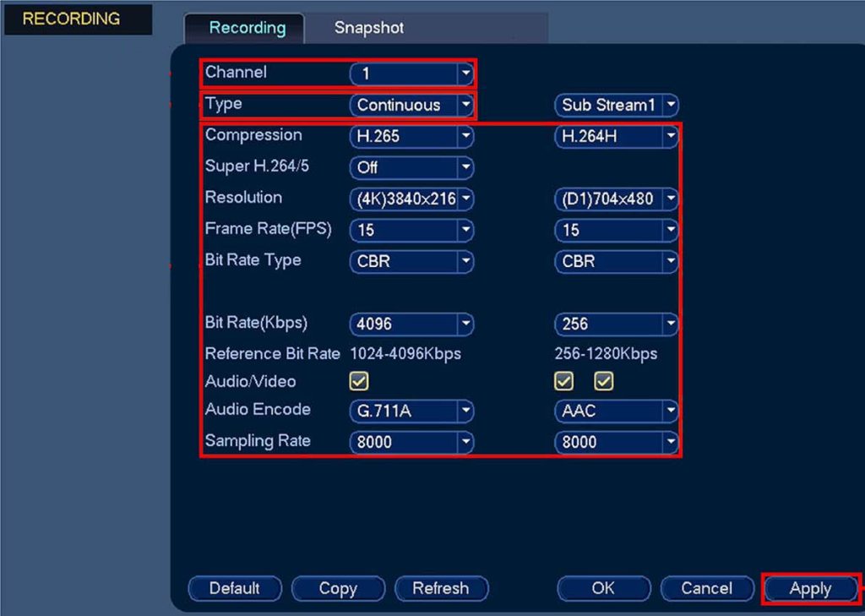This screenshot has height=616, width=865.
Task: Toggle the left sub stream Audio/Video checkbox
Action: coord(563,382)
